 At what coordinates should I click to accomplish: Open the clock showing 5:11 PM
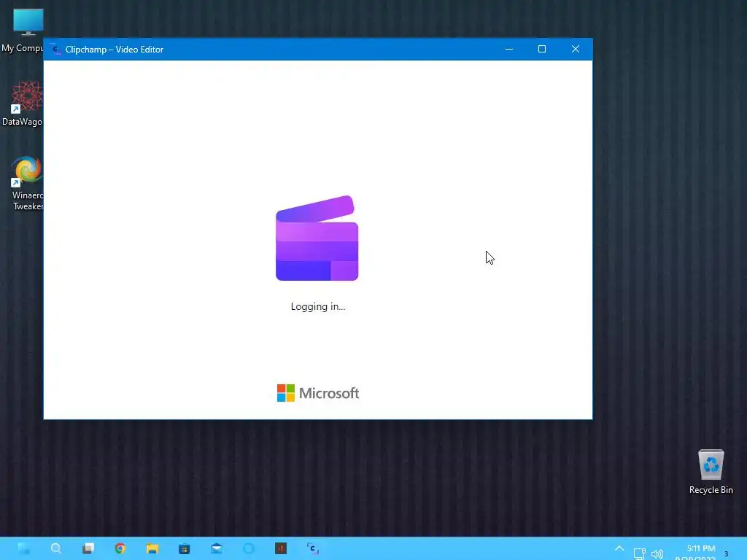[701, 548]
